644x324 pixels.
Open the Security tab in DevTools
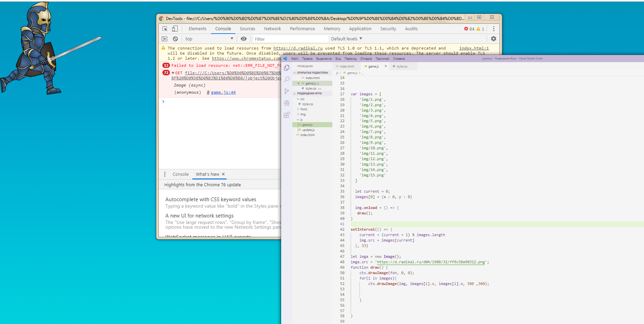388,29
